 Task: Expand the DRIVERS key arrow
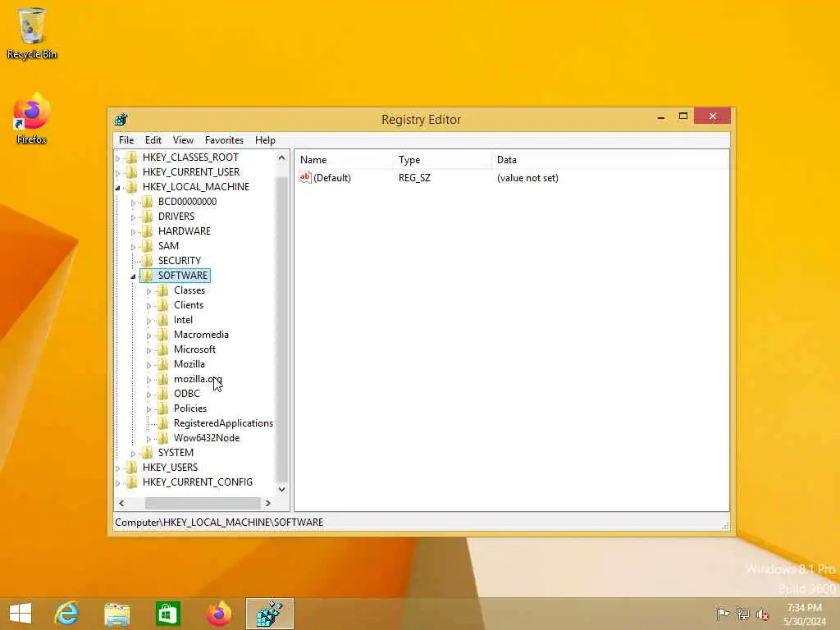click(x=134, y=217)
